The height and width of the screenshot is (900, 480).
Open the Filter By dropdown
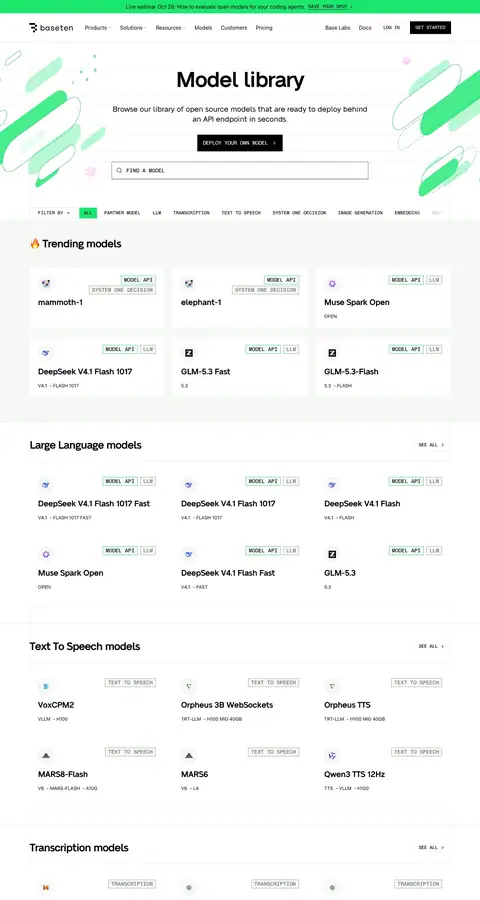[x=53, y=213]
